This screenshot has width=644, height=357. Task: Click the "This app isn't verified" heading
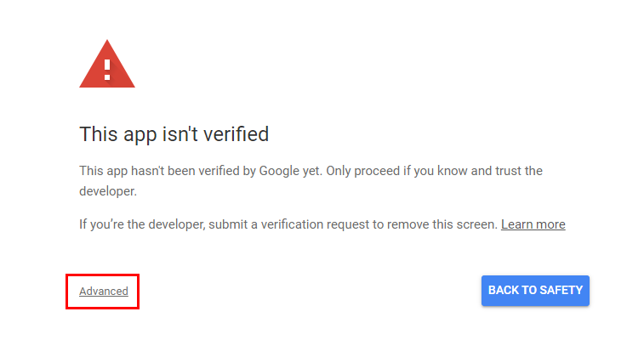click(x=174, y=134)
